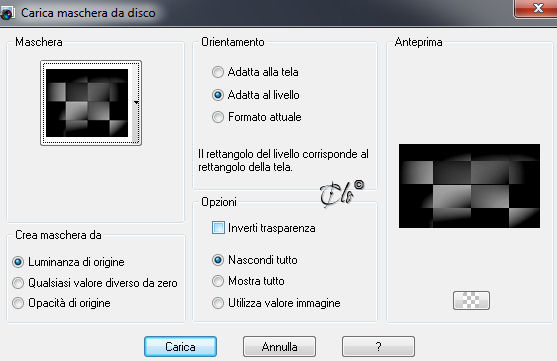Open the Maschera selection dropdown arrow
557x361 pixels.
pyautogui.click(x=136, y=103)
